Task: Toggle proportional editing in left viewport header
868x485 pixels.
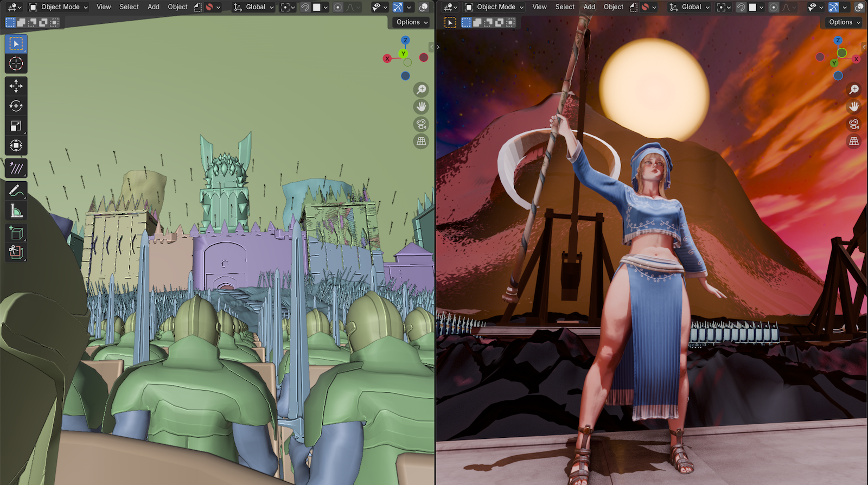Action: (337, 7)
